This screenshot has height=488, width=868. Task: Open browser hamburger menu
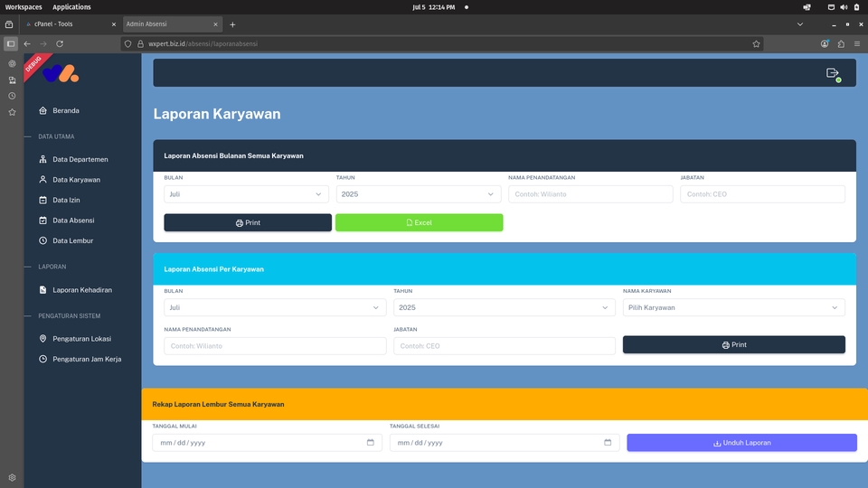point(857,43)
